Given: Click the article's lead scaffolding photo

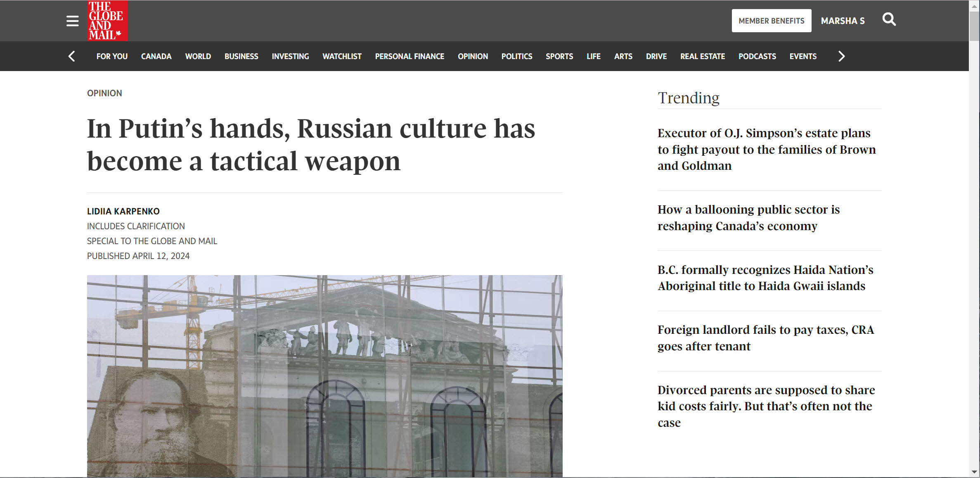Looking at the screenshot, I should click(x=324, y=376).
